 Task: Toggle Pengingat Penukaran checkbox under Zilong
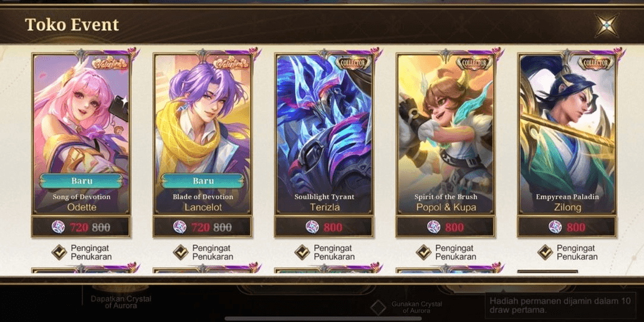pyautogui.click(x=545, y=252)
